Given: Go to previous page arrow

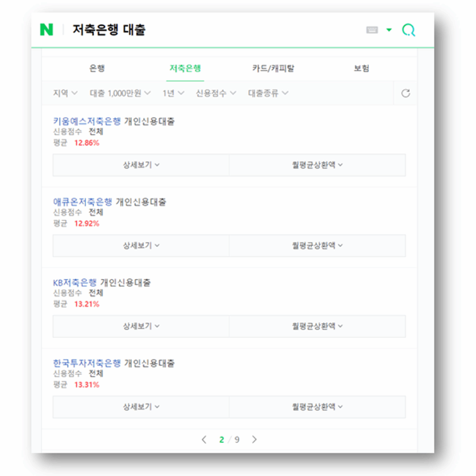Looking at the screenshot, I should pyautogui.click(x=204, y=440).
